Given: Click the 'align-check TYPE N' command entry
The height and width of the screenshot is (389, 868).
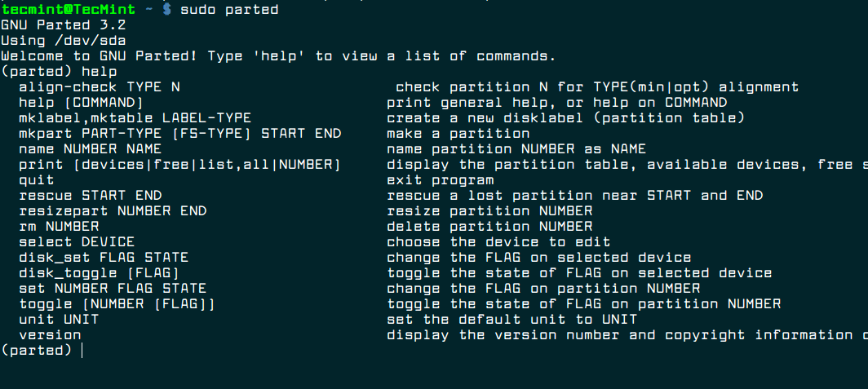Looking at the screenshot, I should (100, 87).
